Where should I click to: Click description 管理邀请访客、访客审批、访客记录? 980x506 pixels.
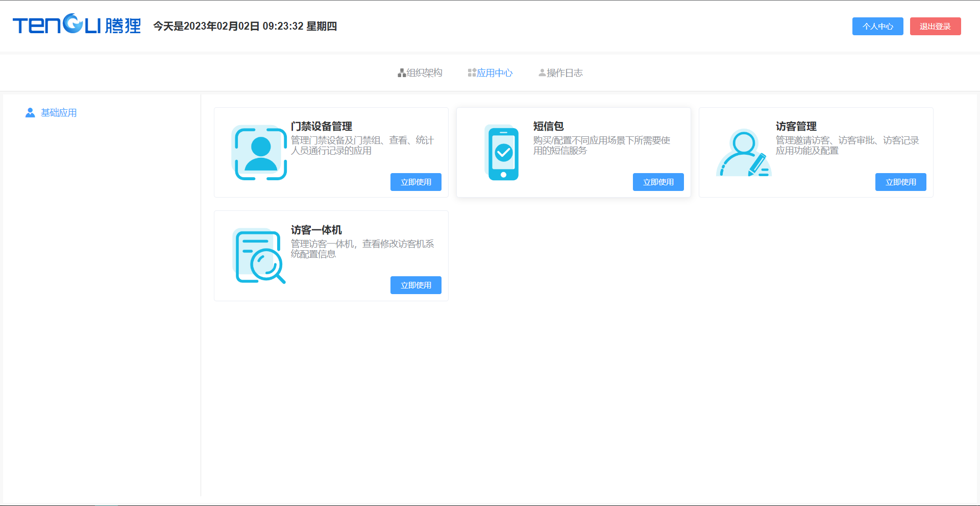(847, 146)
